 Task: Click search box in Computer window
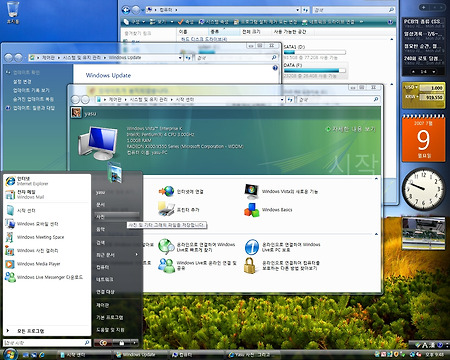tap(354, 10)
